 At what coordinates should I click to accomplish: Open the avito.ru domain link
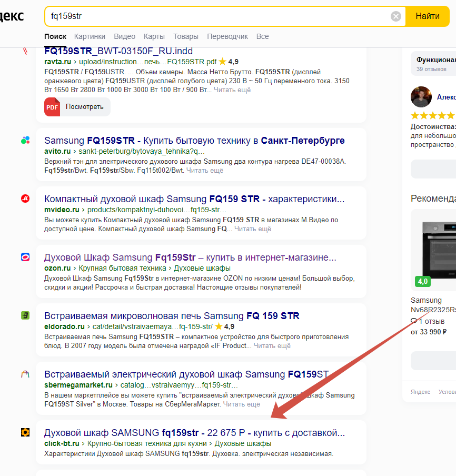click(x=57, y=151)
